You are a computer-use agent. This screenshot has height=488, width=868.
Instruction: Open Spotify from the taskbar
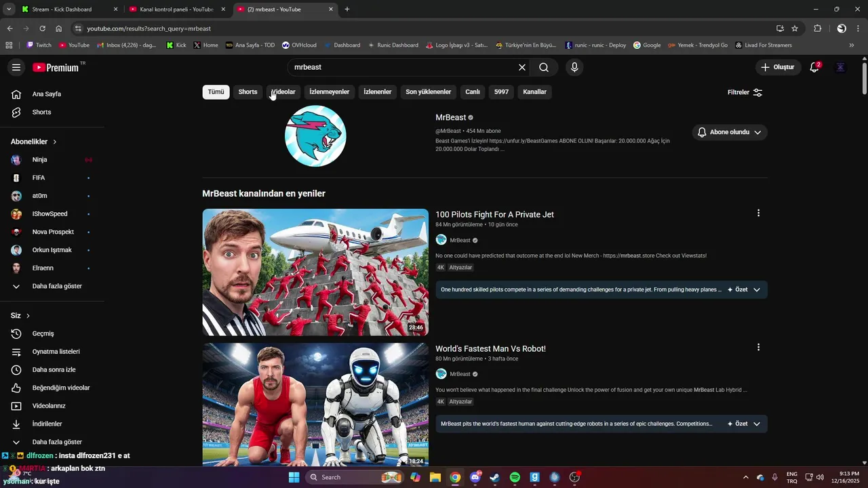click(515, 477)
